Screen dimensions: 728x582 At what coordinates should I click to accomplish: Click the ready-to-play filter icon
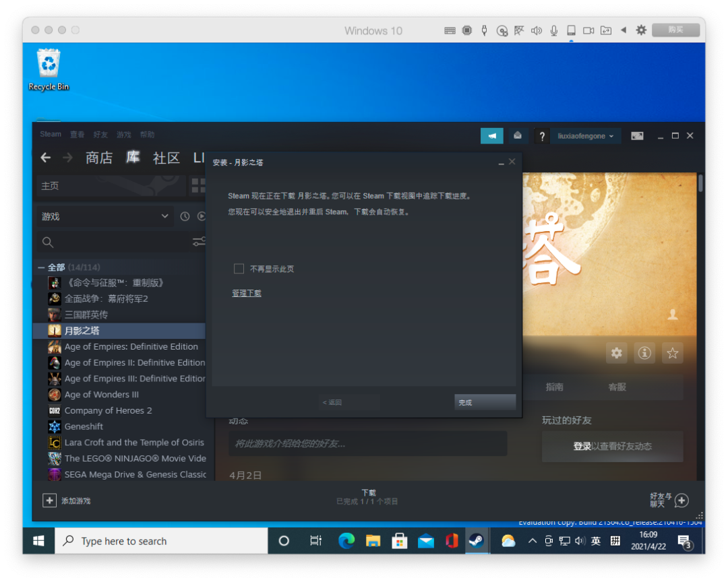(202, 216)
